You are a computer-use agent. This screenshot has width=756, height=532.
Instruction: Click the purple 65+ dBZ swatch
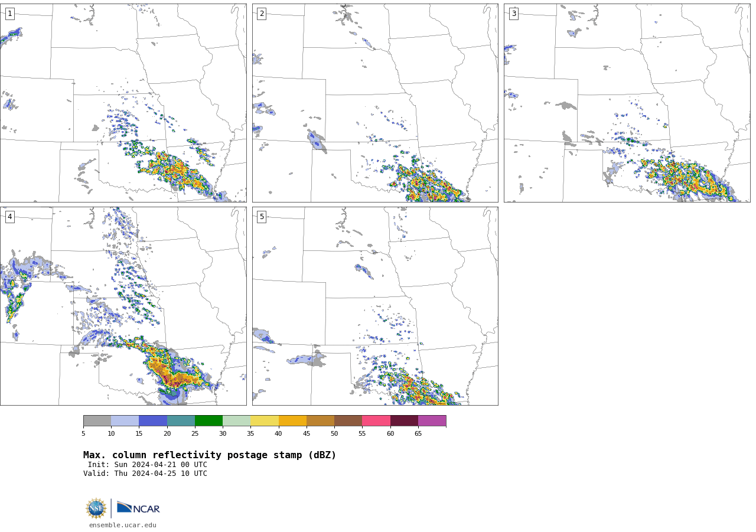pyautogui.click(x=432, y=421)
